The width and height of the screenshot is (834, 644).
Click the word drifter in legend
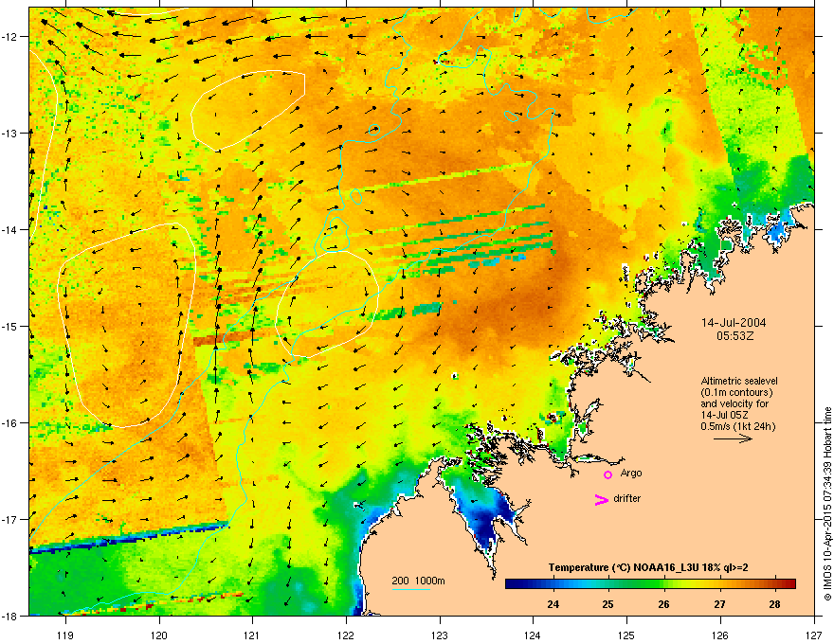[x=626, y=498]
